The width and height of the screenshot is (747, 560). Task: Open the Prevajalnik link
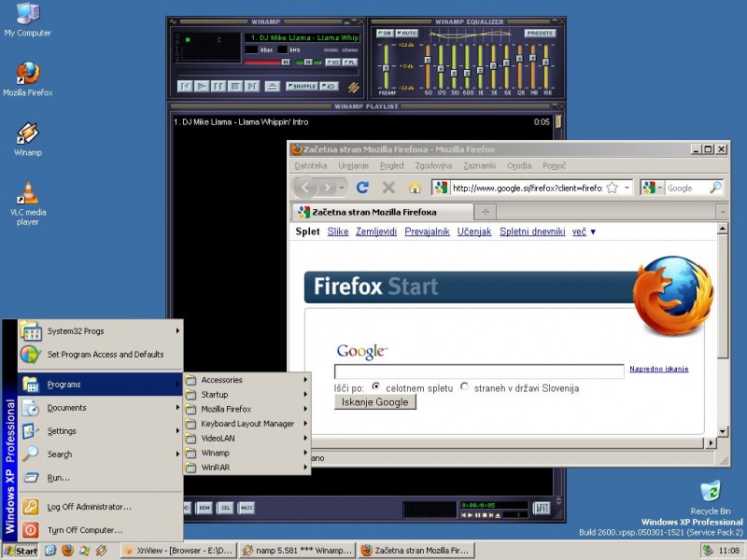point(427,231)
